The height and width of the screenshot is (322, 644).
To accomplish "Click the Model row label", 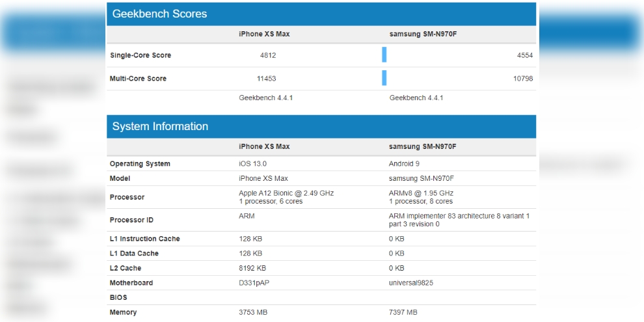I will pyautogui.click(x=120, y=178).
